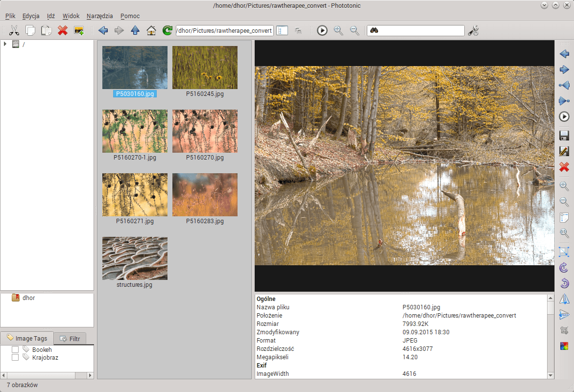Check the Krajobraz tag checkbox
574x392 pixels.
[x=15, y=357]
